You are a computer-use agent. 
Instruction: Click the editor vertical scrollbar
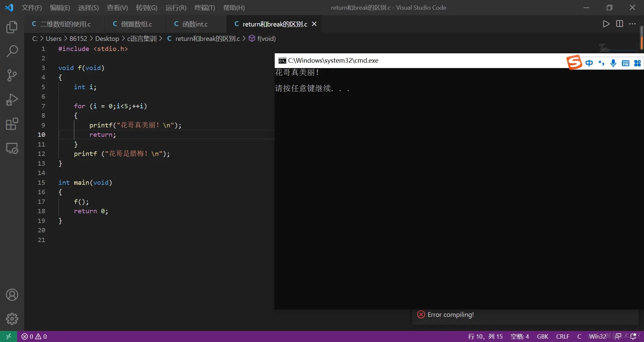[641, 38]
